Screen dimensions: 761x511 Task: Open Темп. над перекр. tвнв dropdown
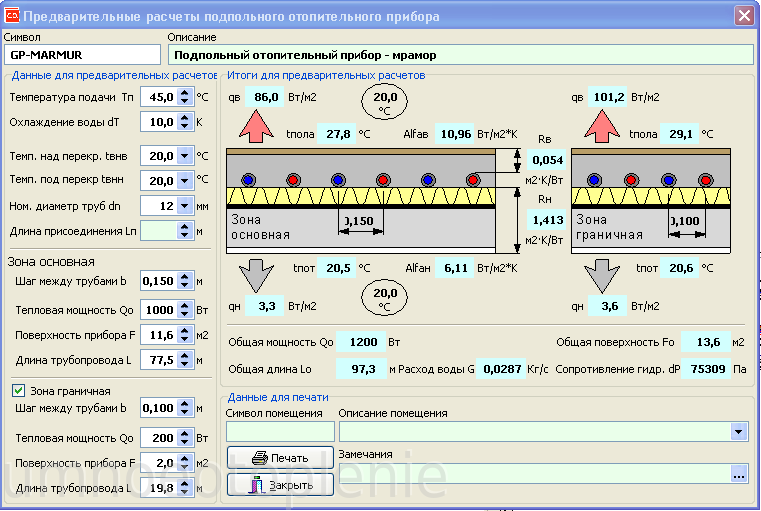pyautogui.click(x=184, y=156)
